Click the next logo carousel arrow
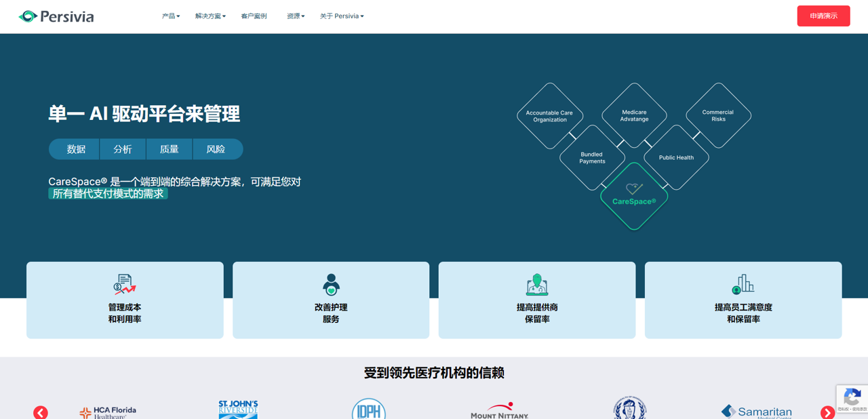The height and width of the screenshot is (419, 868). 827,412
